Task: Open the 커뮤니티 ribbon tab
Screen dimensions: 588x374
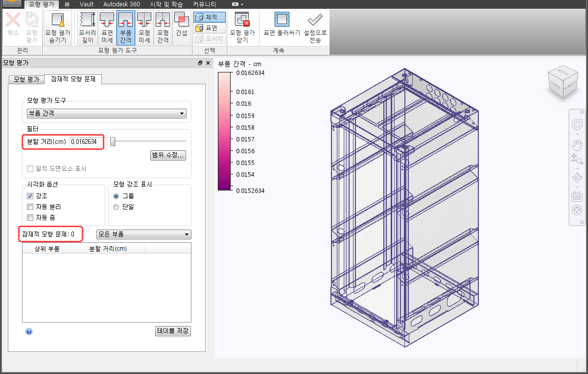Action: point(205,4)
